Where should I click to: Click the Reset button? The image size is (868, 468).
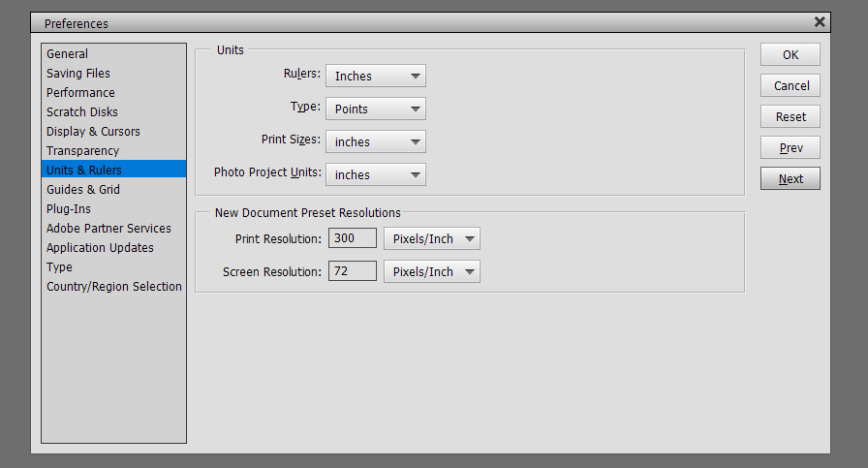click(790, 117)
